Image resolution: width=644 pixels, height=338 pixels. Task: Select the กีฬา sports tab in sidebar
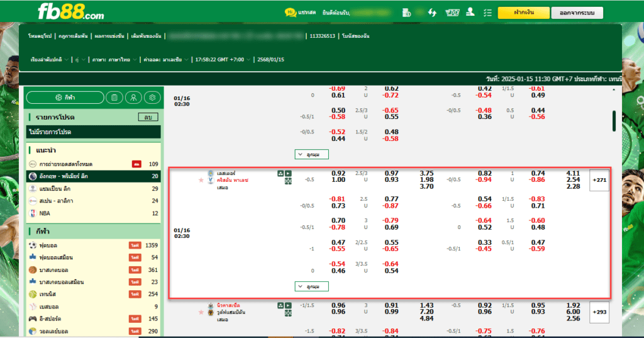pos(65,98)
